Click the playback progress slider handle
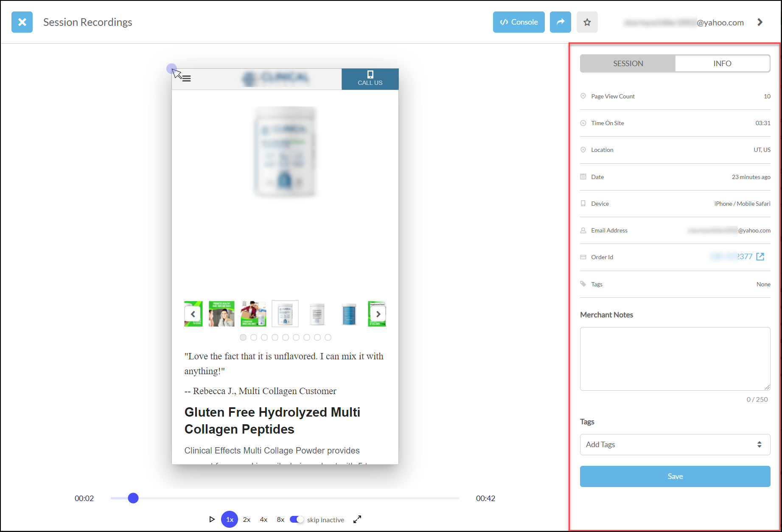This screenshot has height=532, width=782. 133,498
